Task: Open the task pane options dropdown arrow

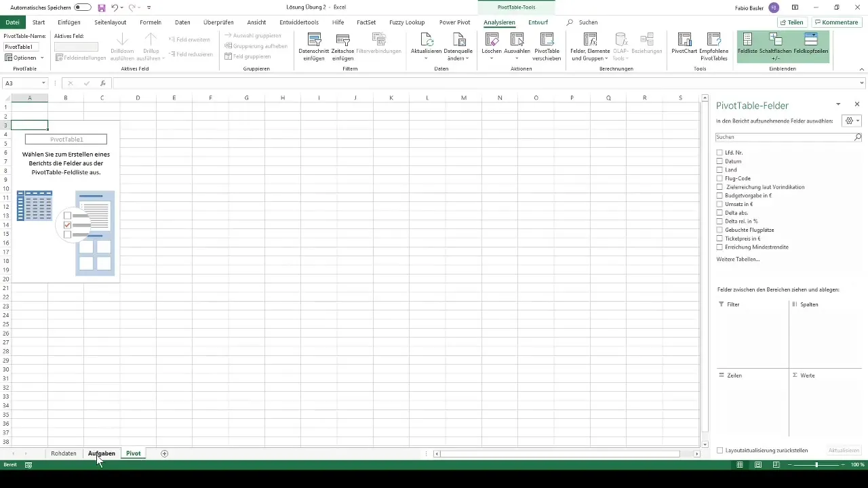Action: pyautogui.click(x=838, y=104)
